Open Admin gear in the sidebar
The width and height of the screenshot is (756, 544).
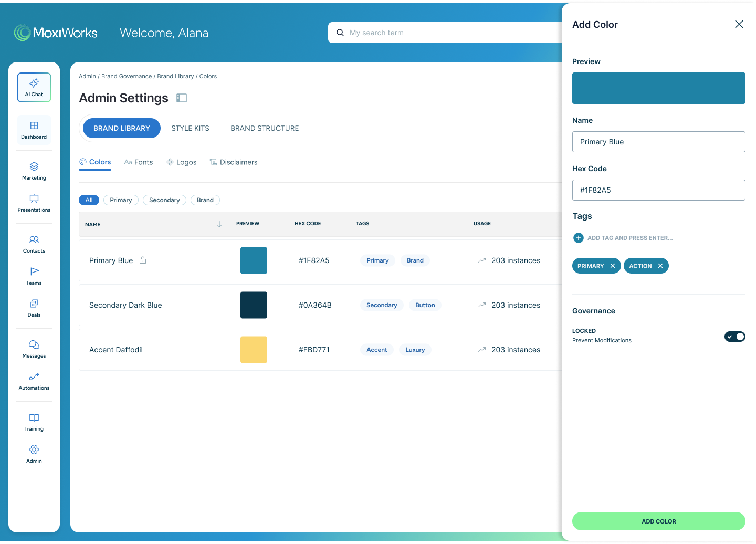click(x=34, y=454)
